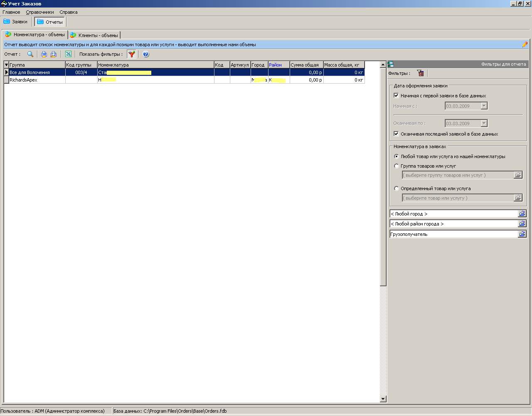
Task: Click the table's vertical scrollbar down arrow
Action: [x=383, y=399]
